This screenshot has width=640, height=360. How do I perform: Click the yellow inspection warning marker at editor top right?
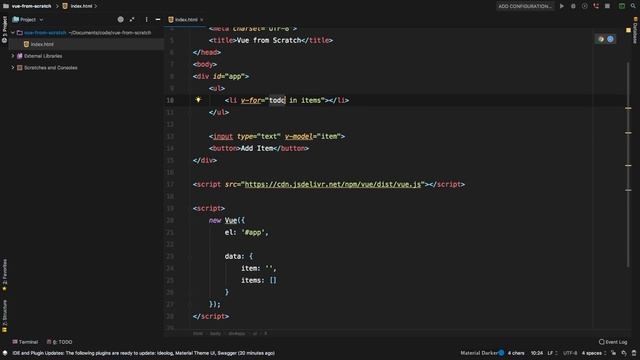coord(628,30)
